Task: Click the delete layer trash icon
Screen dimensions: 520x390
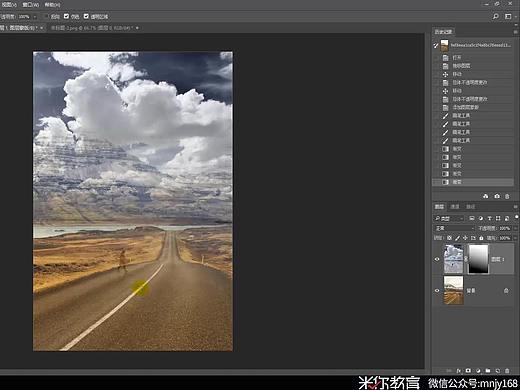Action: (507, 371)
